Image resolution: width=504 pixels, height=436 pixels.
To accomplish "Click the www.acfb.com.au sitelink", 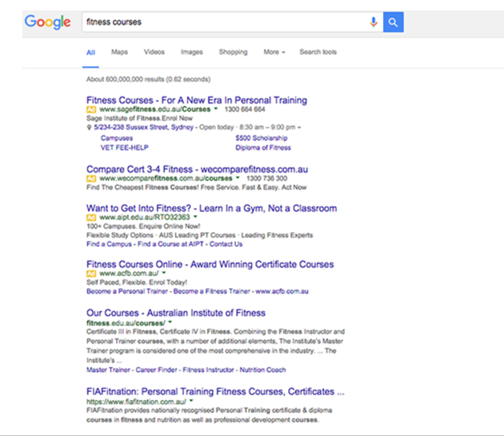I will [282, 291].
